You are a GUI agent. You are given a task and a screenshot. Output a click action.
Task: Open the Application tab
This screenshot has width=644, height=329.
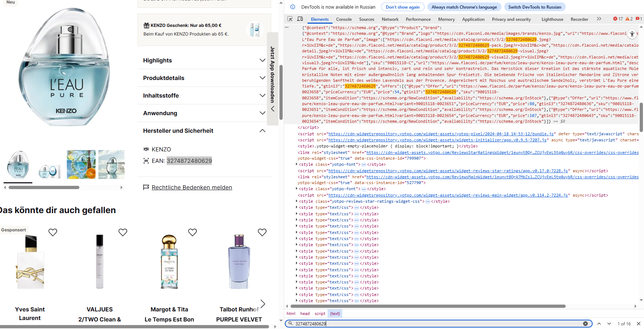tap(473, 19)
